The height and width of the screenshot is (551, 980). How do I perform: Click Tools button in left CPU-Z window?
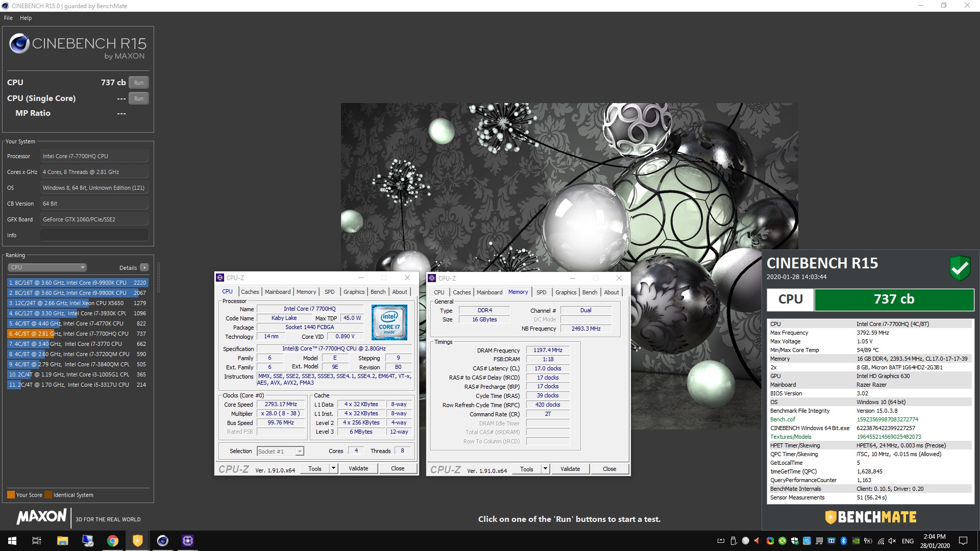(x=315, y=469)
